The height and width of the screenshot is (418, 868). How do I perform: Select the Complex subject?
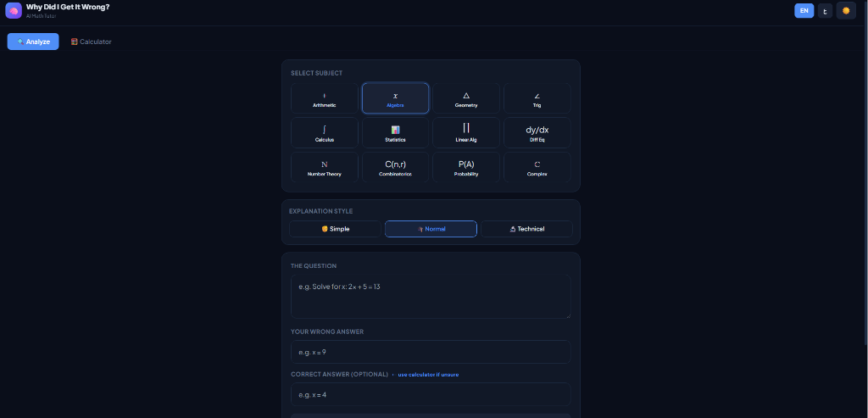(x=537, y=167)
